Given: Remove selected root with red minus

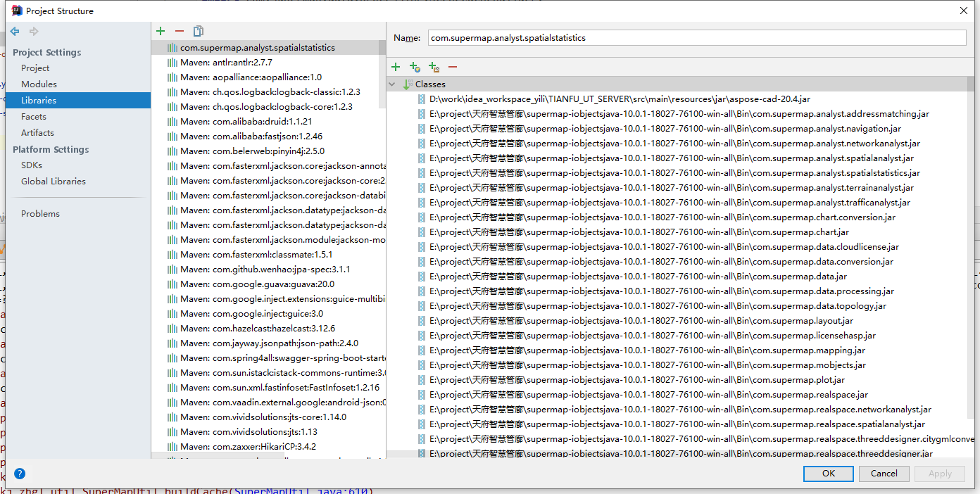Looking at the screenshot, I should pyautogui.click(x=453, y=67).
